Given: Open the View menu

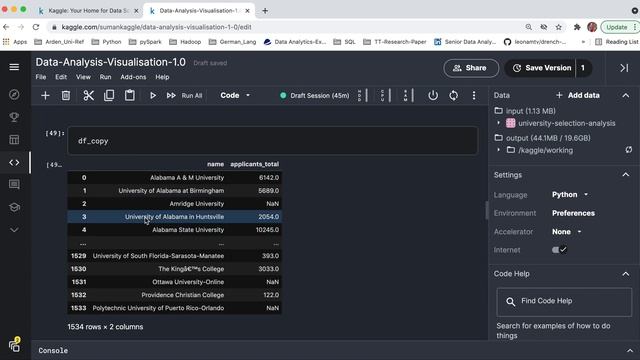Looking at the screenshot, I should click(83, 77).
